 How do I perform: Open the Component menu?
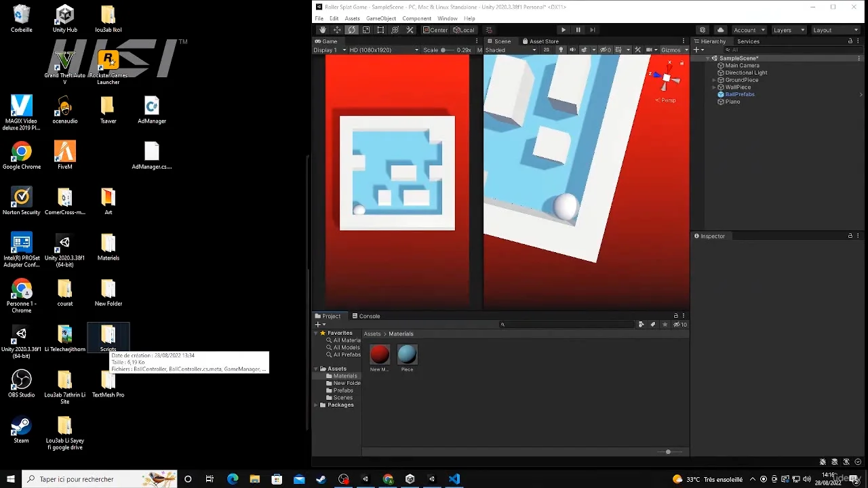[416, 18]
